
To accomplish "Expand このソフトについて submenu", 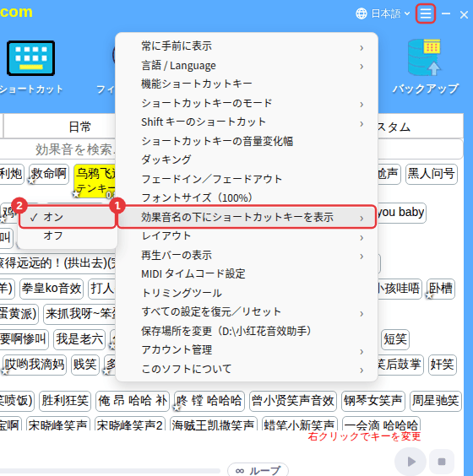I will click(247, 369).
